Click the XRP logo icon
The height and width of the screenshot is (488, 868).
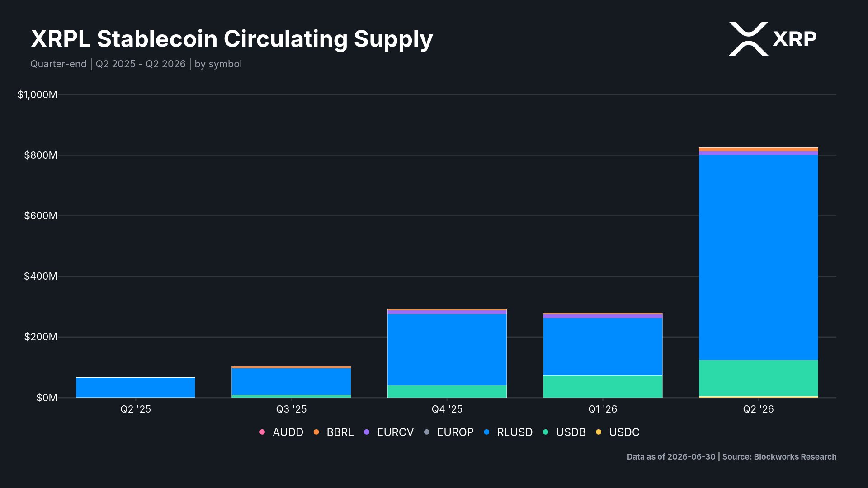pyautogui.click(x=748, y=38)
